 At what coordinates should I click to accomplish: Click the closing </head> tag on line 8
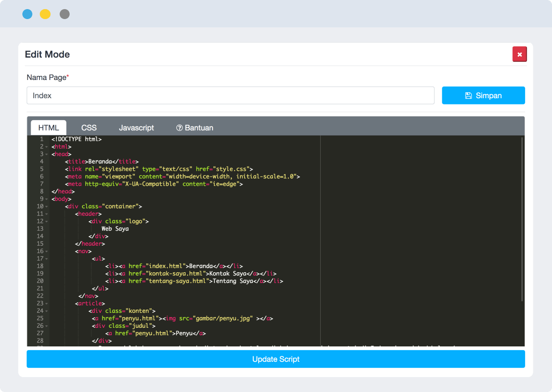point(63,191)
